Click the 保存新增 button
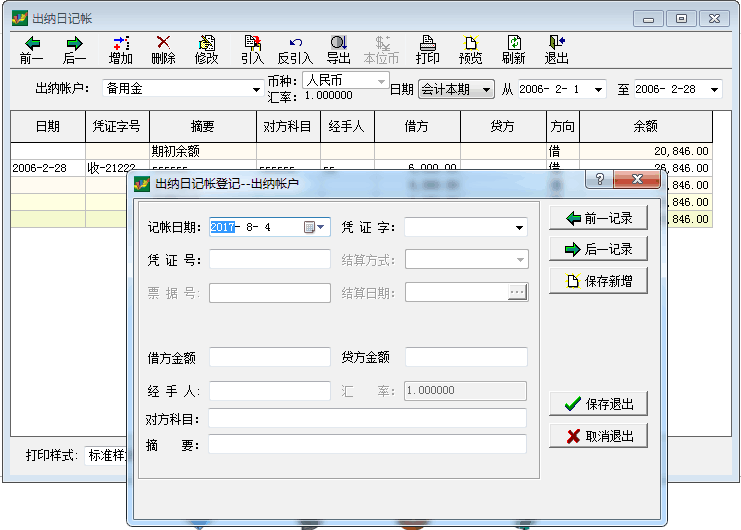Viewport: 741px width, 530px height. [598, 281]
